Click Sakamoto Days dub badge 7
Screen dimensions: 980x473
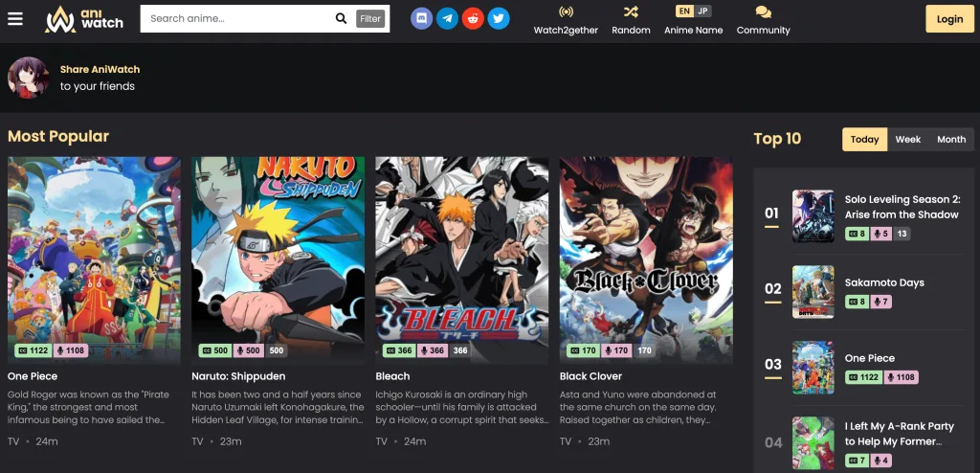(880, 303)
